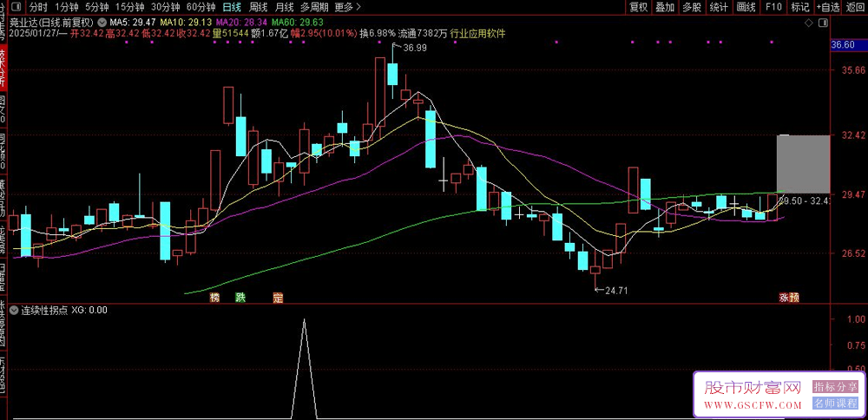Open the indicator arrow before 连续性拐点
Image resolution: width=868 pixels, height=420 pixels.
14,310
